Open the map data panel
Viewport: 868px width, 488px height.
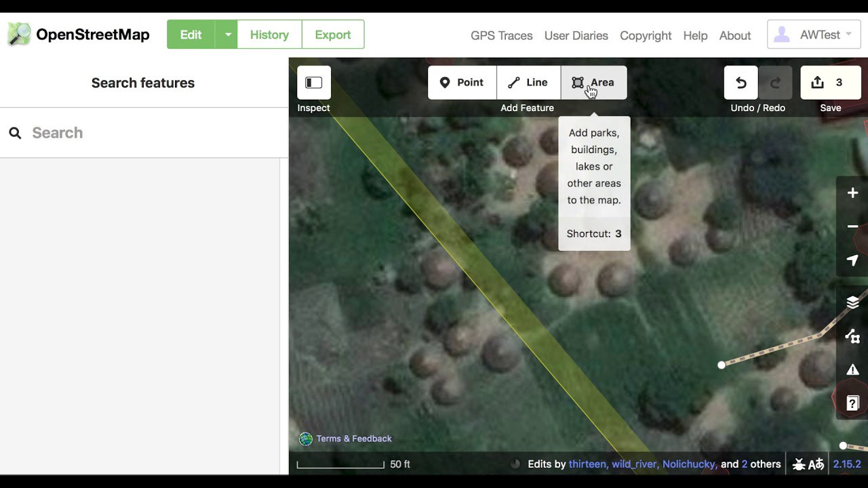[x=852, y=336]
